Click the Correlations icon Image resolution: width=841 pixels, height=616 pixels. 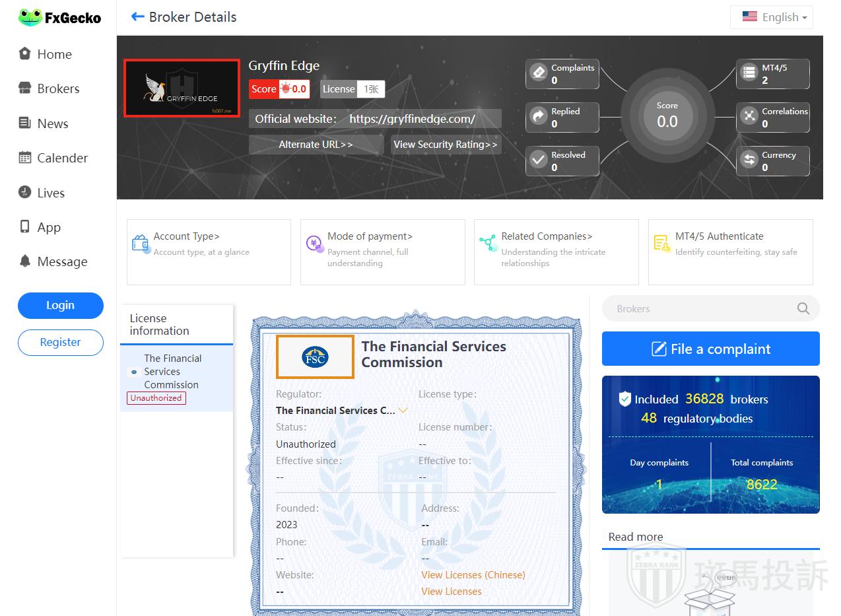pyautogui.click(x=749, y=117)
